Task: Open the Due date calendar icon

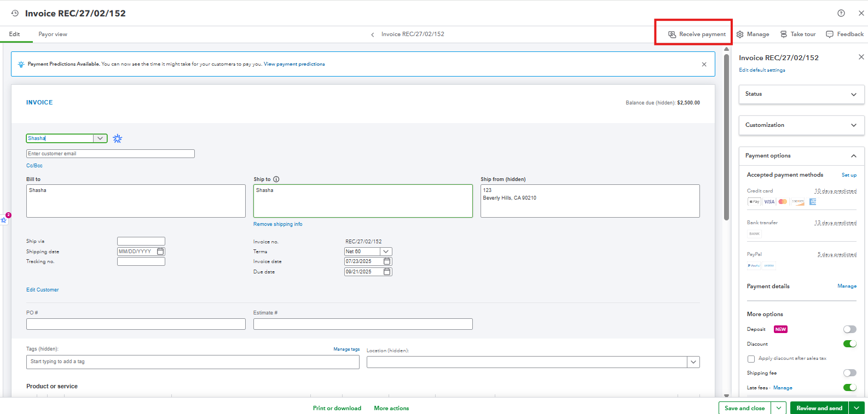Action: pyautogui.click(x=387, y=272)
